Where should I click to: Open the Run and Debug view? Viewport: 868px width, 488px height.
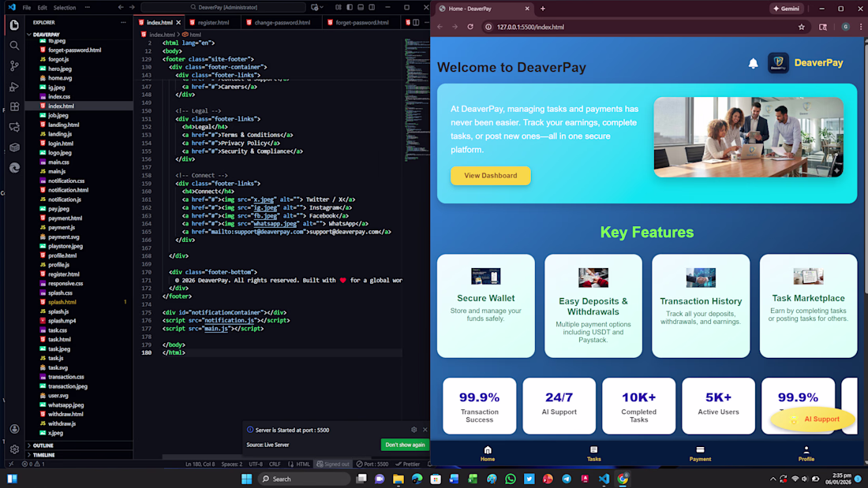pos(14,86)
